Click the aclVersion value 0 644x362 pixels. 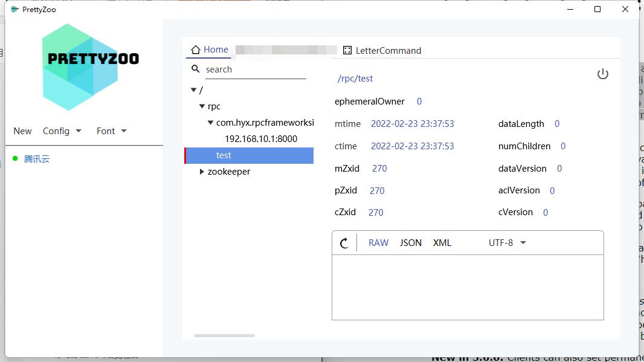click(552, 190)
